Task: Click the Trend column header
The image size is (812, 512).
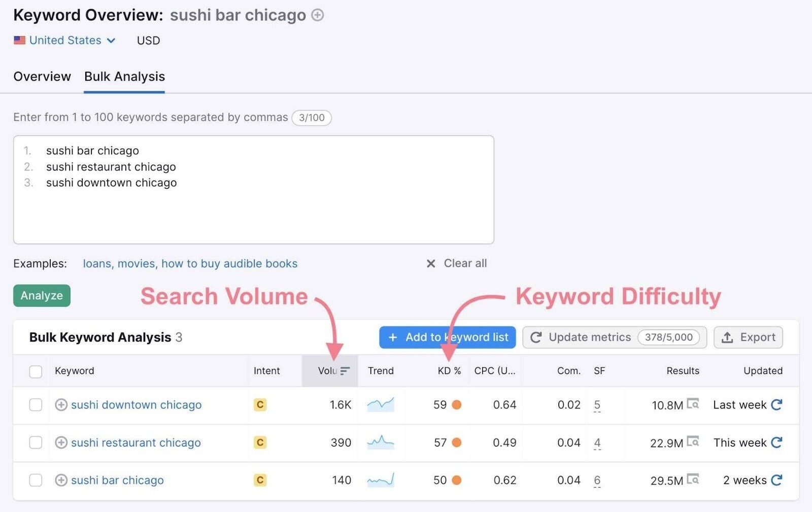Action: point(381,371)
